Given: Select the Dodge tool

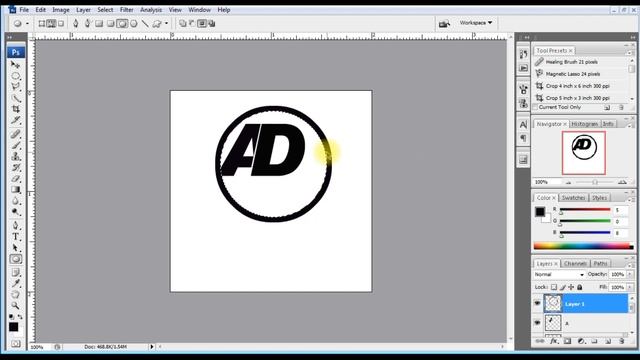Looking at the screenshot, I should tap(15, 212).
